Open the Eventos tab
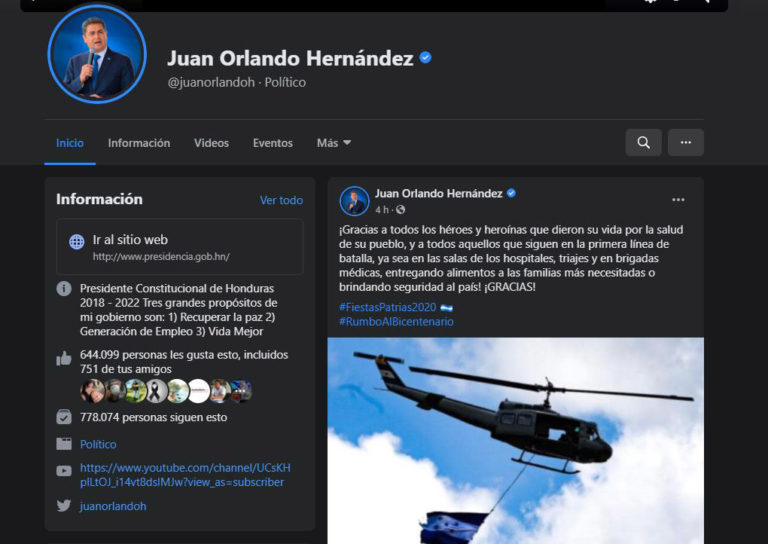 [273, 143]
